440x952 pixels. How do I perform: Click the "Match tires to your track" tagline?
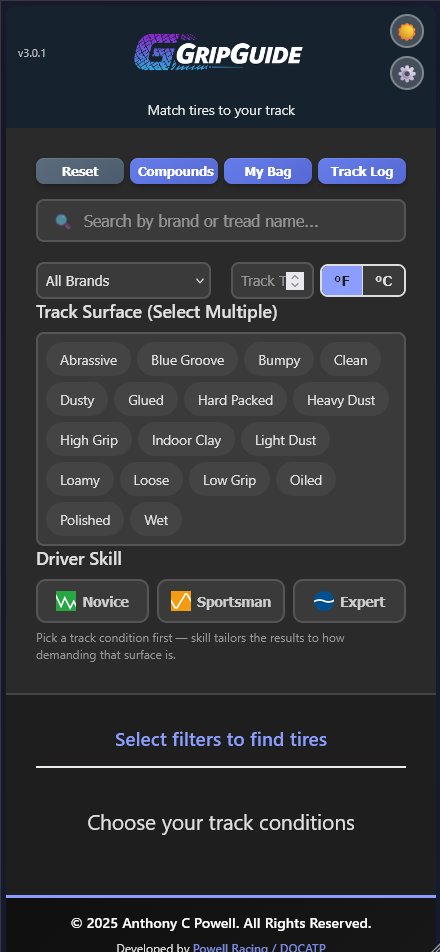(x=221, y=110)
